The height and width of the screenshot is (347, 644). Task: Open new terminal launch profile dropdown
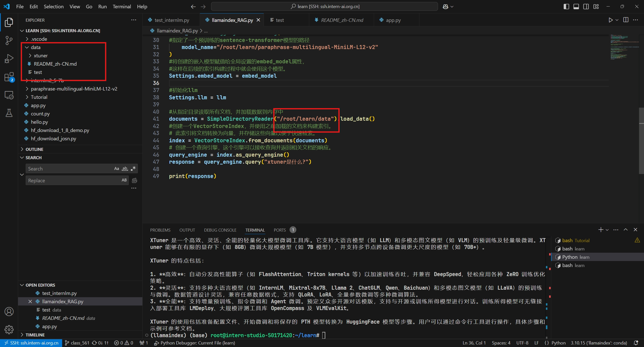tap(607, 230)
